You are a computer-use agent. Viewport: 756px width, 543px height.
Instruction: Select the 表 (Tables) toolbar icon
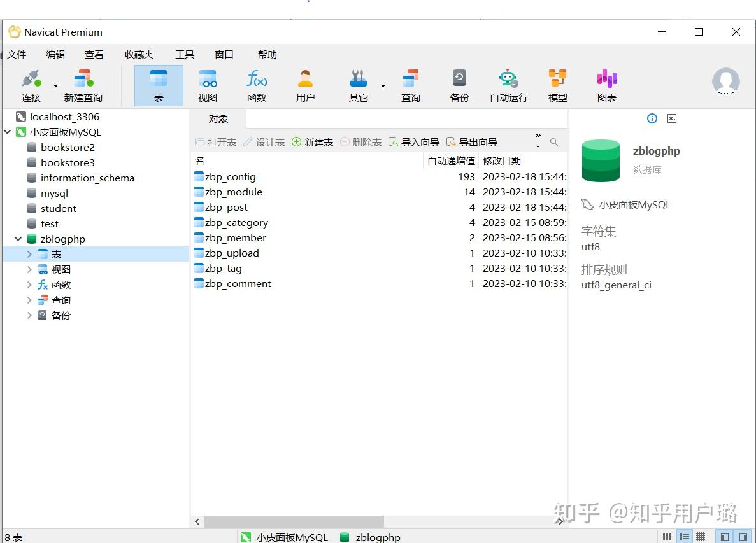[x=158, y=84]
